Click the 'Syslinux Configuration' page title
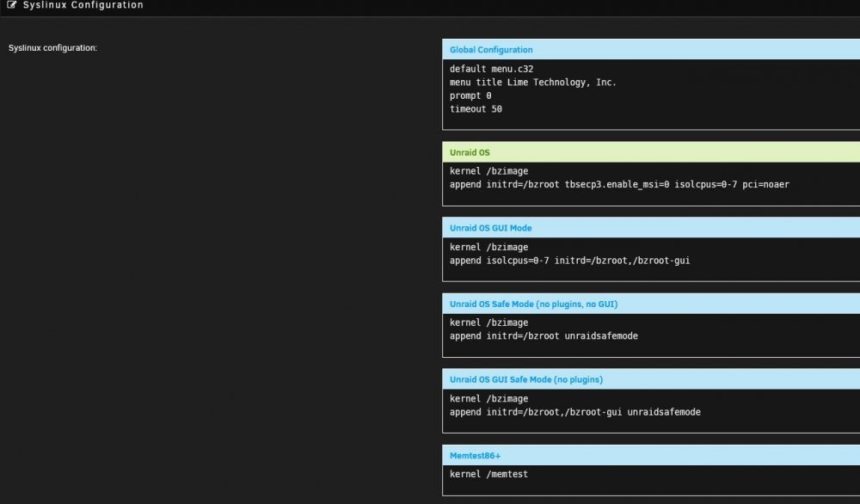Image resolution: width=860 pixels, height=504 pixels. click(83, 5)
